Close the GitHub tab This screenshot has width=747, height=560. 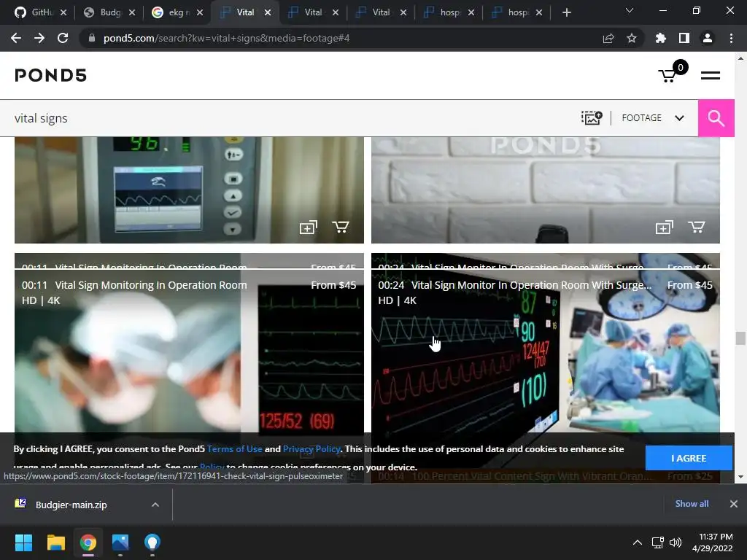tap(64, 12)
